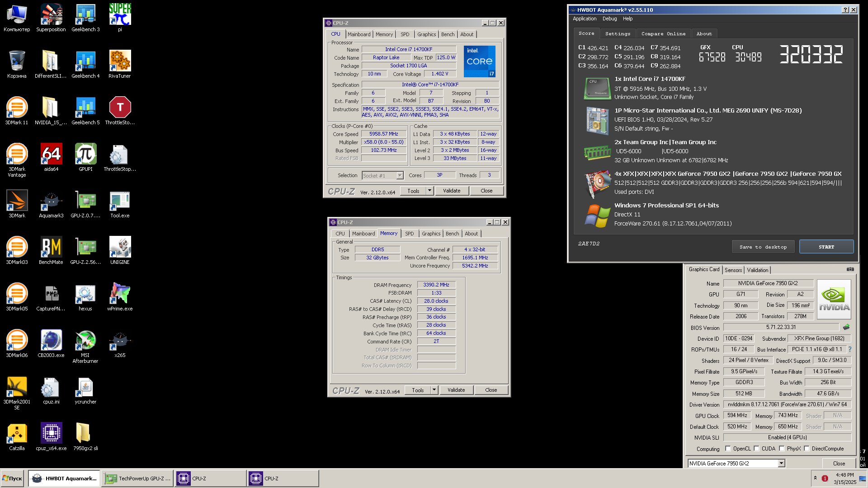This screenshot has height=488, width=868.
Task: Open Tools dropdown arrow in upper CPU-Z
Action: tap(430, 191)
